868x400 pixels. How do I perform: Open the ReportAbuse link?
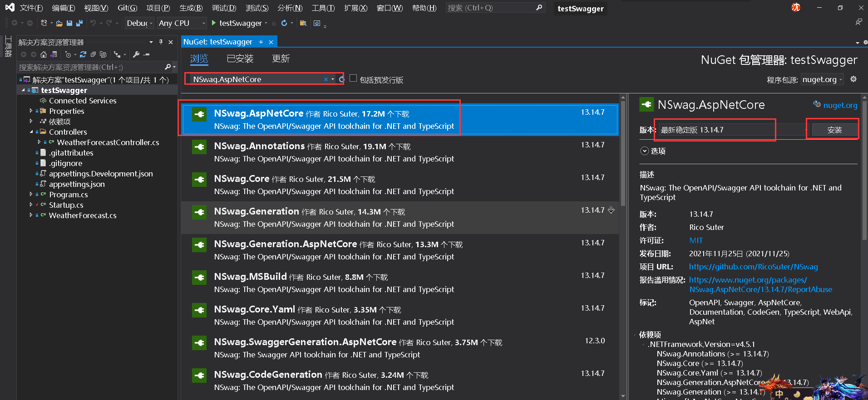[x=760, y=285]
